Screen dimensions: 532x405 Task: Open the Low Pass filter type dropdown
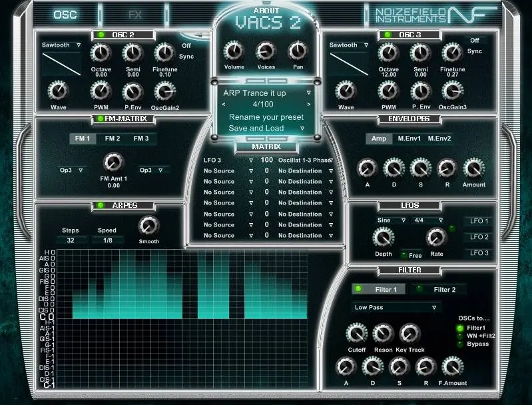396,307
